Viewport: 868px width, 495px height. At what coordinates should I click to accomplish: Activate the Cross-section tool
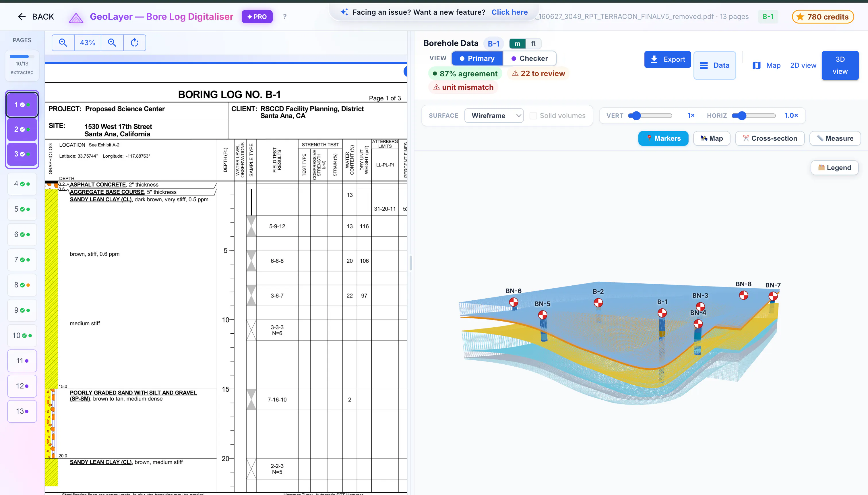click(770, 138)
